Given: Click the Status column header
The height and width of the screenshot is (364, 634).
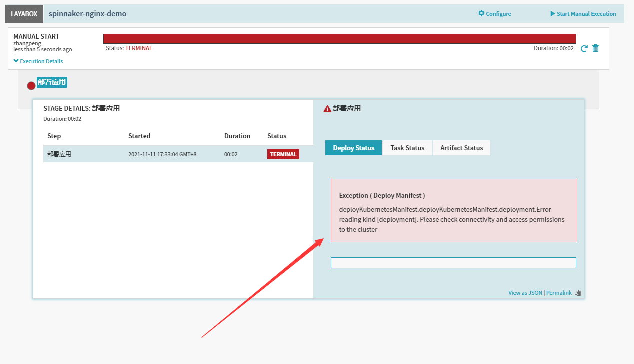Looking at the screenshot, I should [x=277, y=136].
